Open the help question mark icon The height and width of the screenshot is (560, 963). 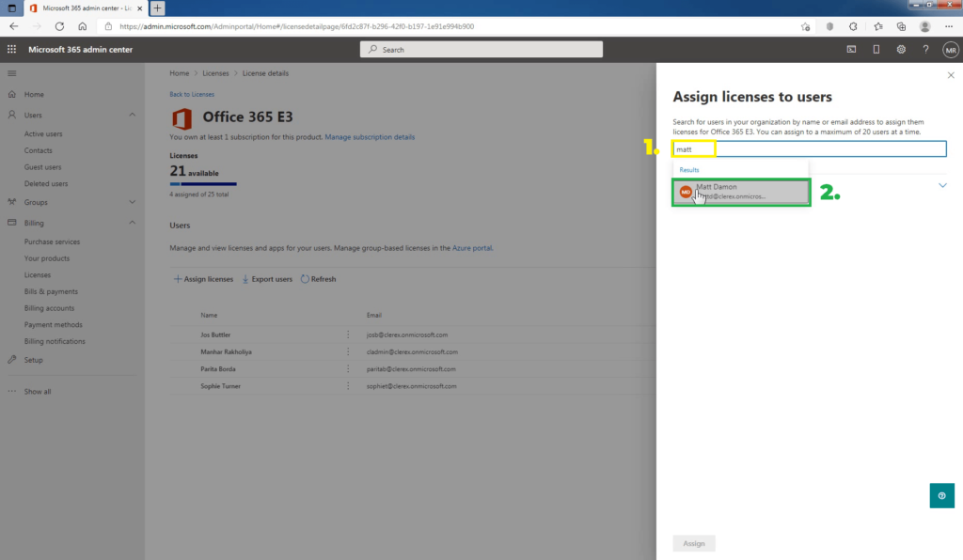pos(925,49)
